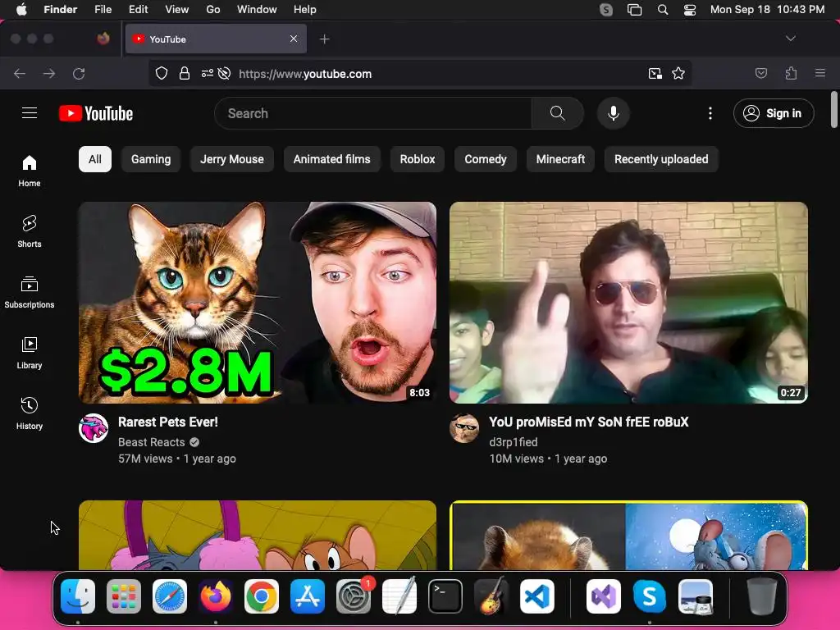The width and height of the screenshot is (840, 630).
Task: Open YoU proMisEd mY SoN frEE roBuX title
Action: [589, 422]
